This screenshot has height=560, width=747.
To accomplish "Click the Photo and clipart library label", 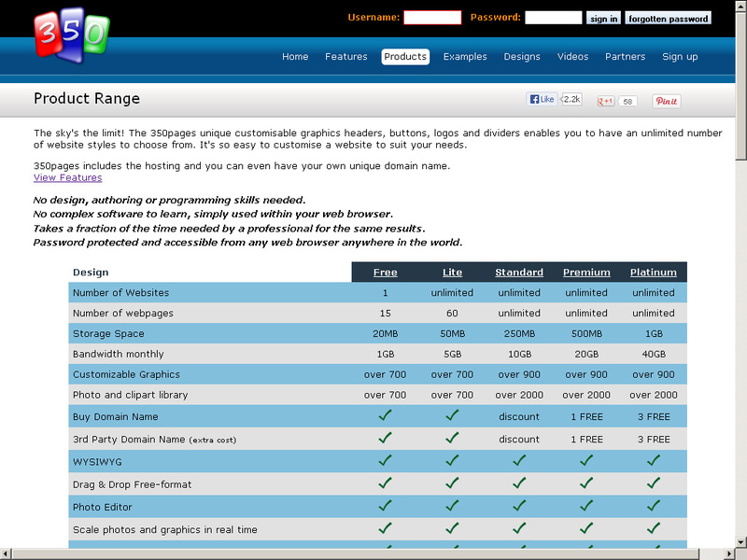I will [x=130, y=395].
